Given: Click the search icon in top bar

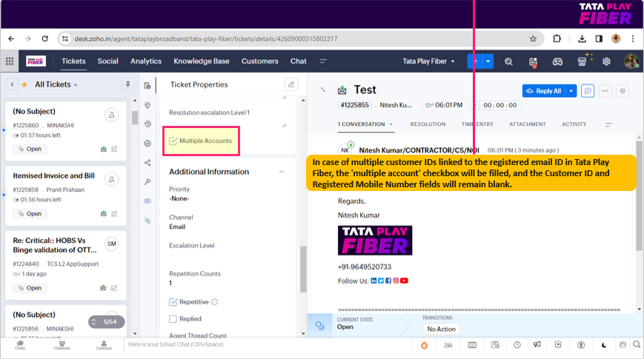Looking at the screenshot, I should (x=508, y=61).
